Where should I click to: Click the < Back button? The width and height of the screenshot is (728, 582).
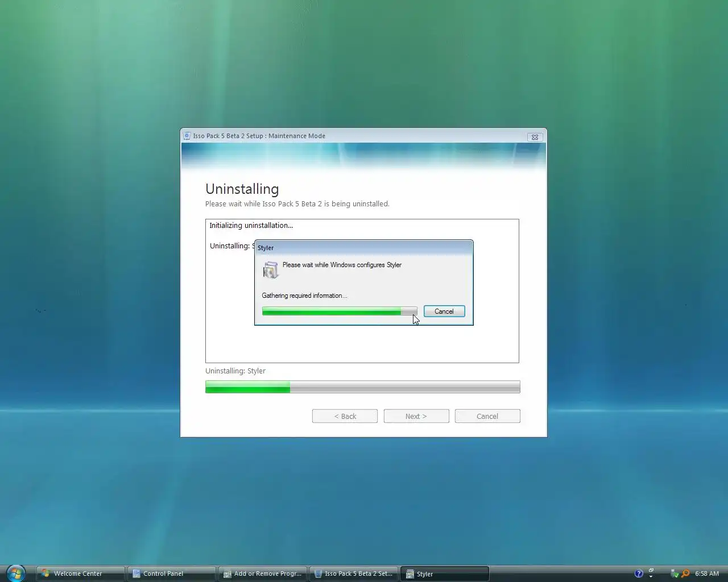(345, 416)
